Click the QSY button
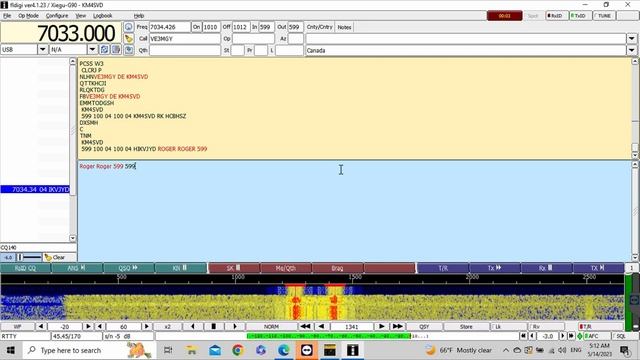The width and height of the screenshot is (640, 360). [x=424, y=327]
